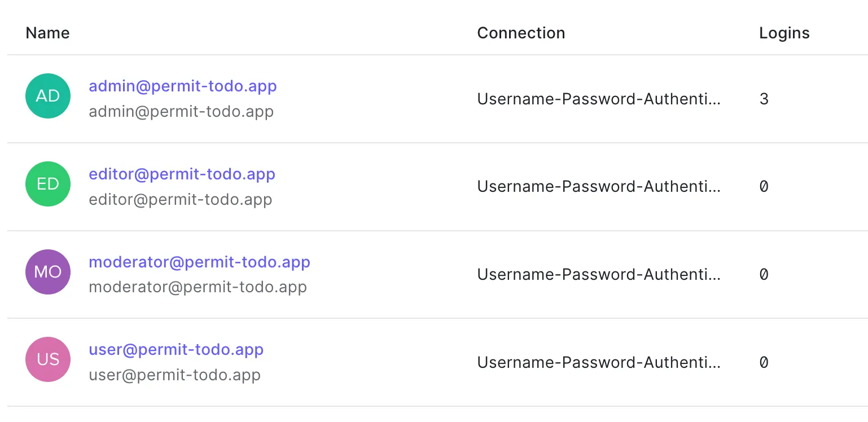Select the user row's connection text
Viewport: 868px width, 422px height.
(599, 362)
